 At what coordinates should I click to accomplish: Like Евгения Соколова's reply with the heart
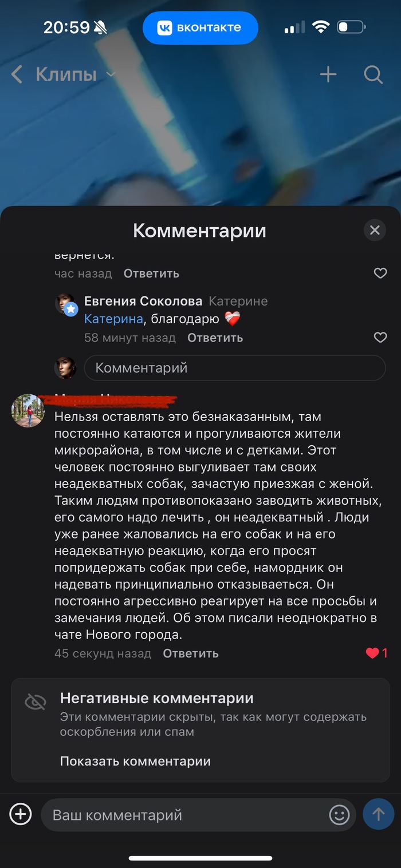(x=380, y=338)
